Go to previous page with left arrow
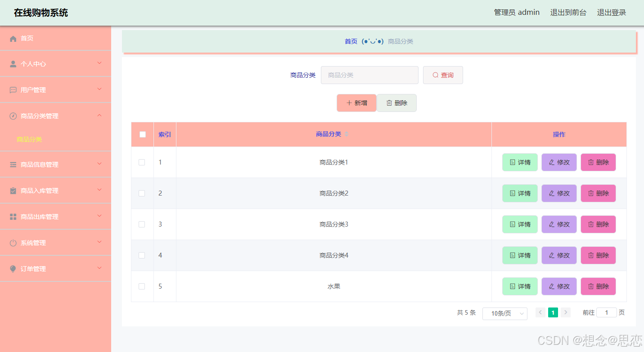 point(540,312)
